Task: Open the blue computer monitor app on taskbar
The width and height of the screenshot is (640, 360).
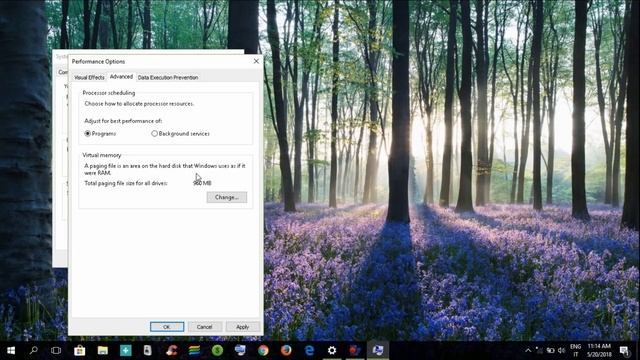Action: point(240,350)
